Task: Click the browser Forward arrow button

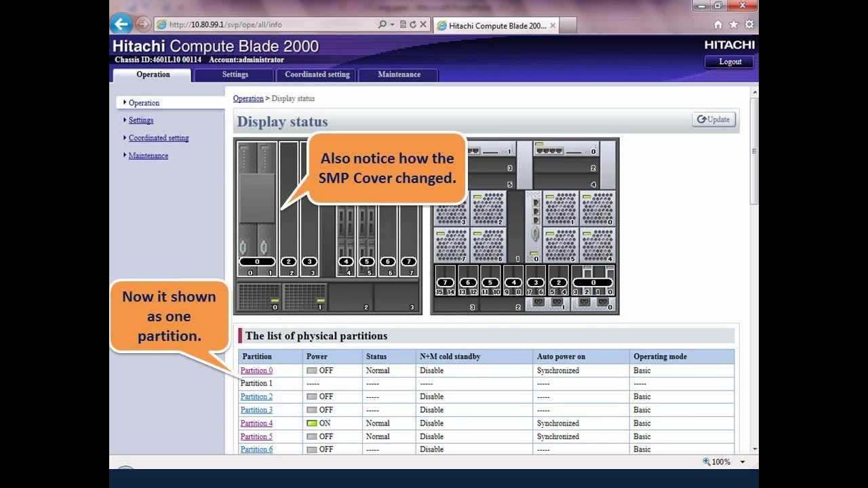Action: tap(142, 24)
